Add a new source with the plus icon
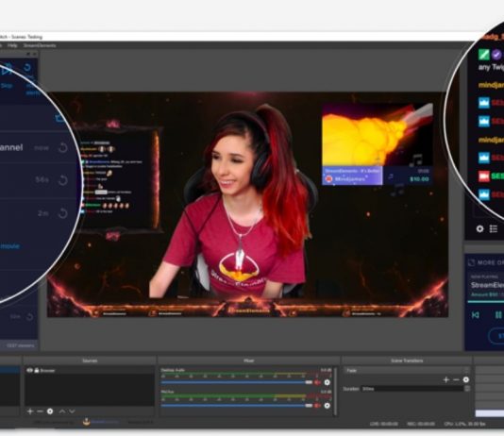The width and height of the screenshot is (504, 436). tap(30, 411)
